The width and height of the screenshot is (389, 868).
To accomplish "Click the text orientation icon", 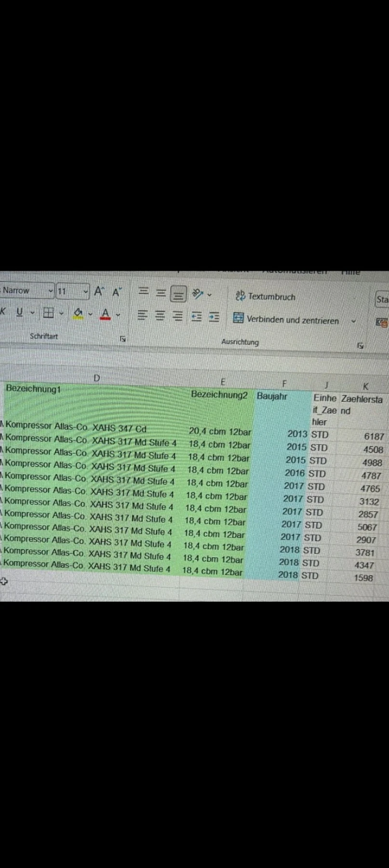I will (x=198, y=293).
